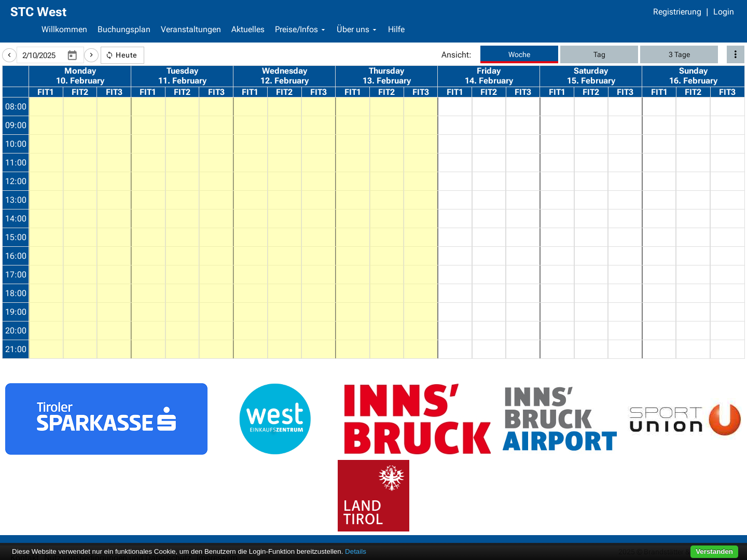
Task: Click the 21:00 time row label
Action: pos(16,349)
